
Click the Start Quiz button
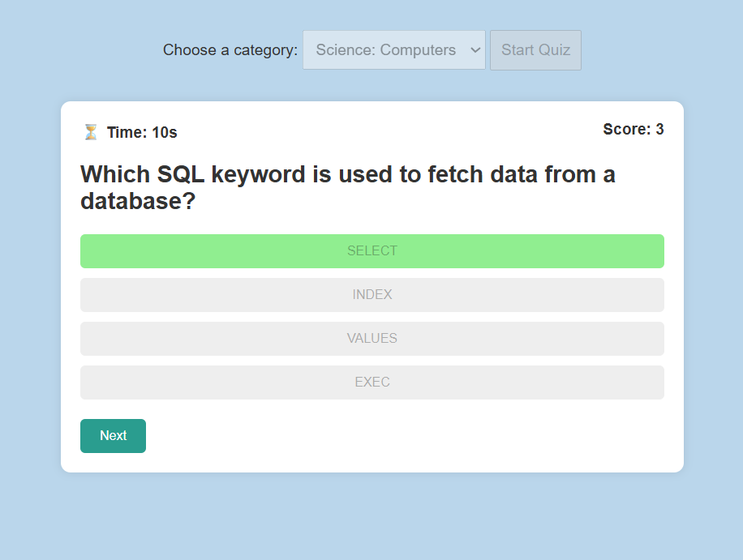535,50
